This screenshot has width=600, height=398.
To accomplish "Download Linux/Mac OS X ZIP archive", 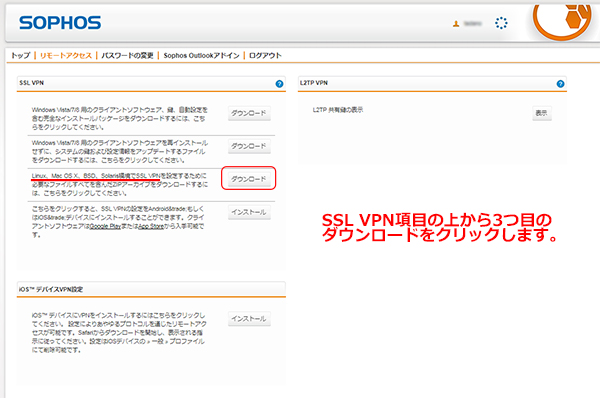I will [249, 179].
